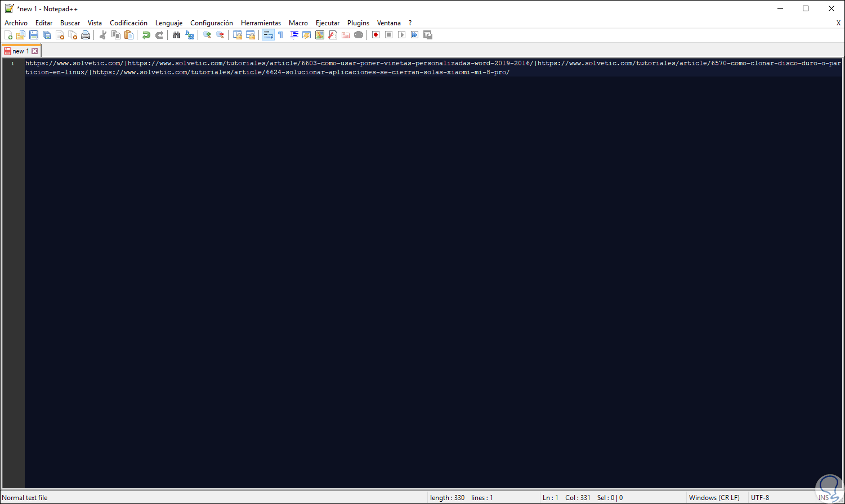Open the Codificación menu

(x=128, y=23)
